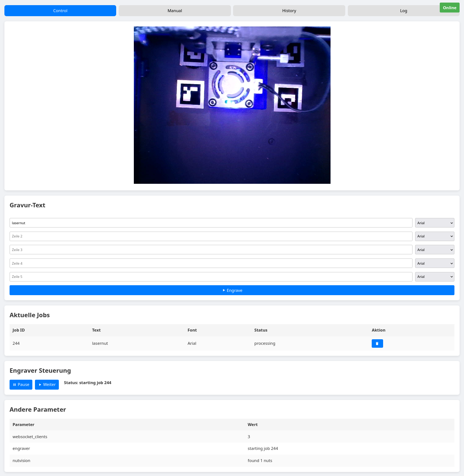Open the History tab
464x476 pixels.
click(289, 11)
